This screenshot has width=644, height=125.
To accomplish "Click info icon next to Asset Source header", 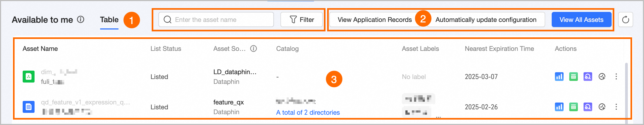I will (253, 49).
